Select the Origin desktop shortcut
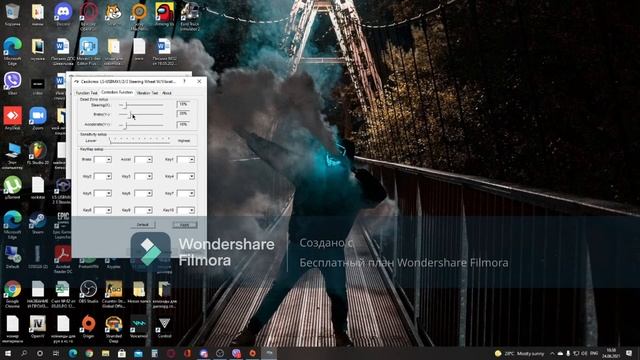Image resolution: width=640 pixels, height=360 pixels. pos(89,327)
